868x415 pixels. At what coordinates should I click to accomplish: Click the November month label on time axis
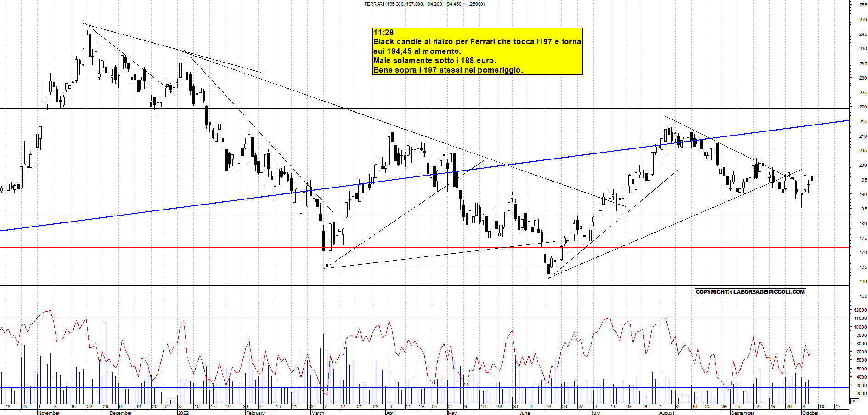coord(49,413)
